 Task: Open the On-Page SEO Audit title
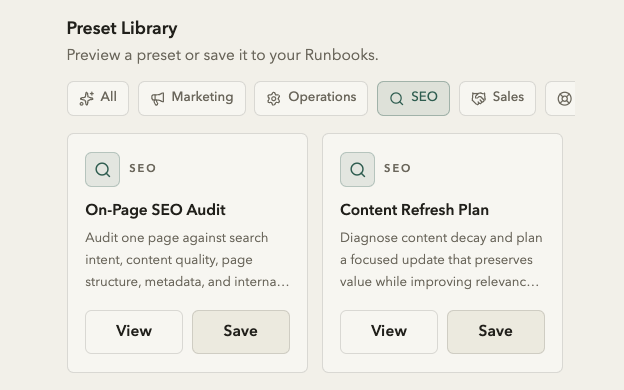(x=155, y=210)
